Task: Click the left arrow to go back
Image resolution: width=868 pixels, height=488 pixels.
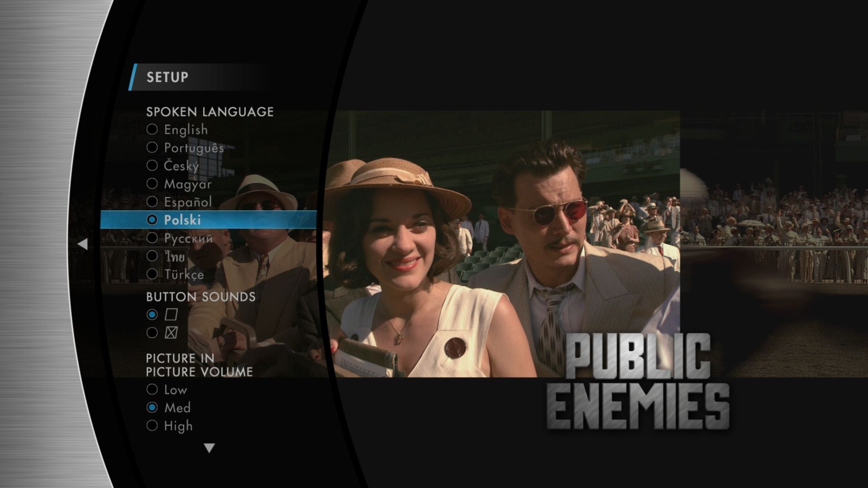Action: pyautogui.click(x=82, y=244)
